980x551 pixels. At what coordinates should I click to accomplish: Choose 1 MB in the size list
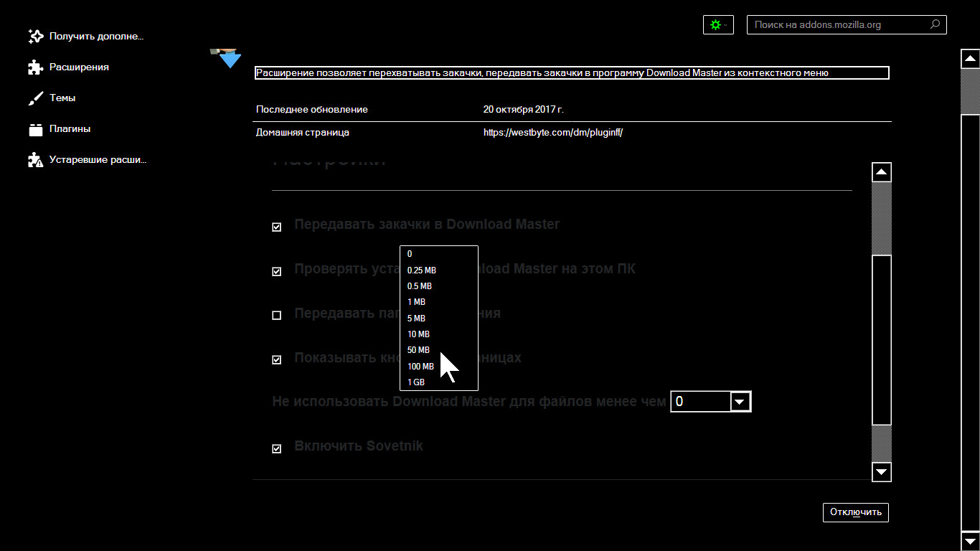coord(439,302)
